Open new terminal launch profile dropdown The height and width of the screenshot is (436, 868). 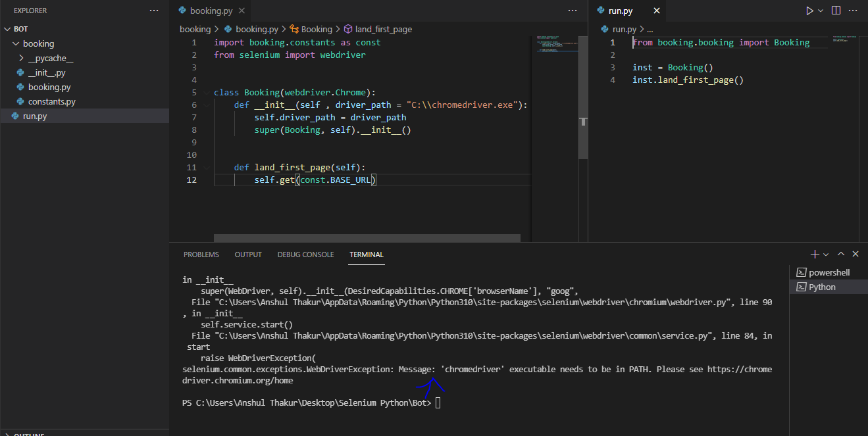826,254
